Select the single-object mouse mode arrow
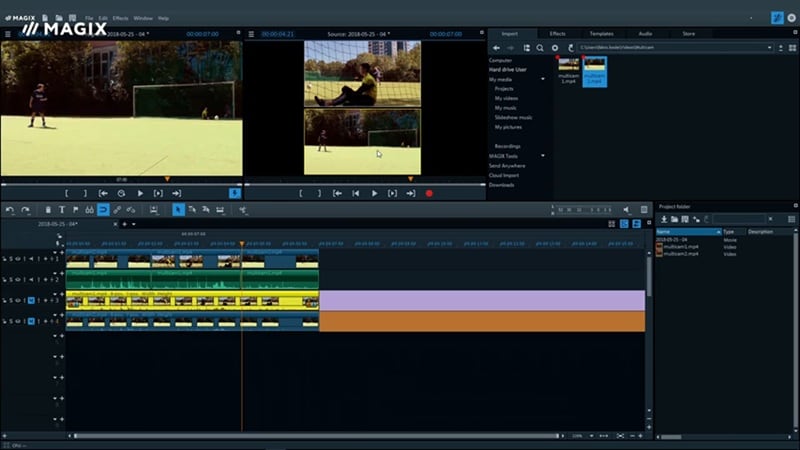 (x=178, y=210)
